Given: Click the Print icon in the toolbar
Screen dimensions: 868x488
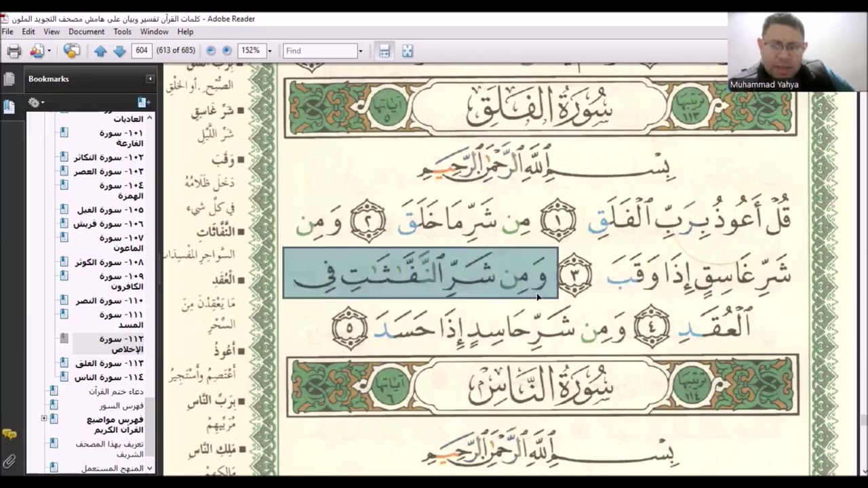Looking at the screenshot, I should (x=14, y=51).
